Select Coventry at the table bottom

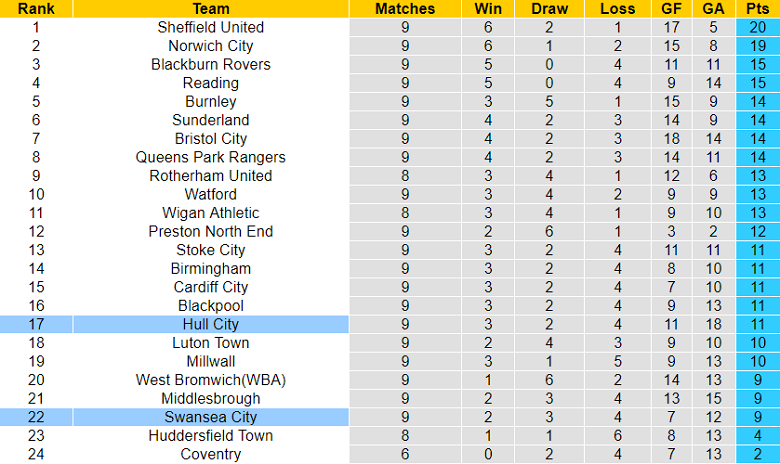(x=211, y=454)
